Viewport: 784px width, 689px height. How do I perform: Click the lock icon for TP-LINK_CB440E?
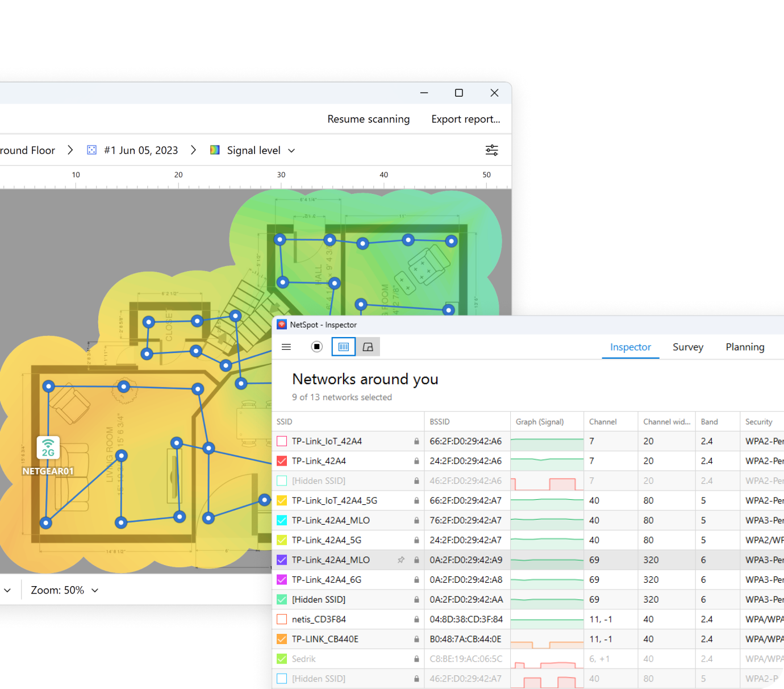[416, 640]
